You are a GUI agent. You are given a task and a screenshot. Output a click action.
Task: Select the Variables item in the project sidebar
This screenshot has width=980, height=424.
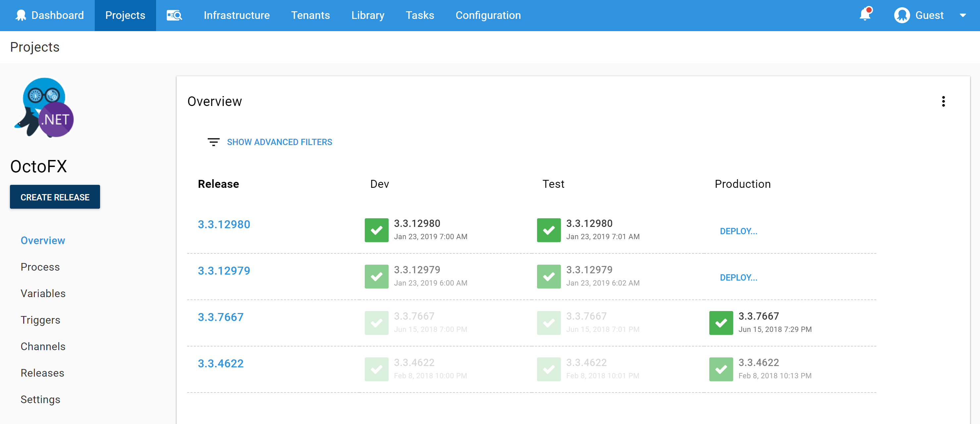pyautogui.click(x=43, y=293)
